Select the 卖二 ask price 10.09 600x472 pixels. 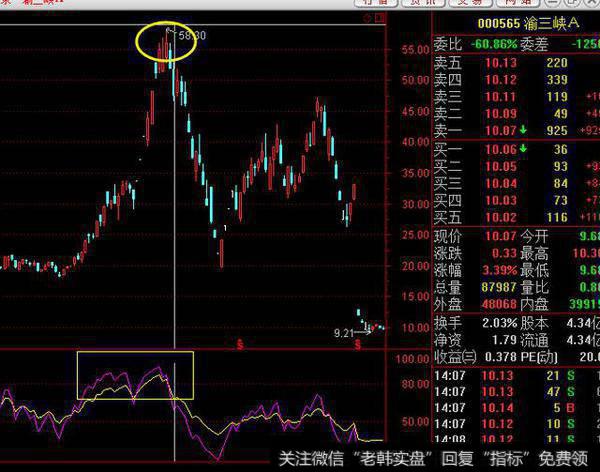click(501, 114)
